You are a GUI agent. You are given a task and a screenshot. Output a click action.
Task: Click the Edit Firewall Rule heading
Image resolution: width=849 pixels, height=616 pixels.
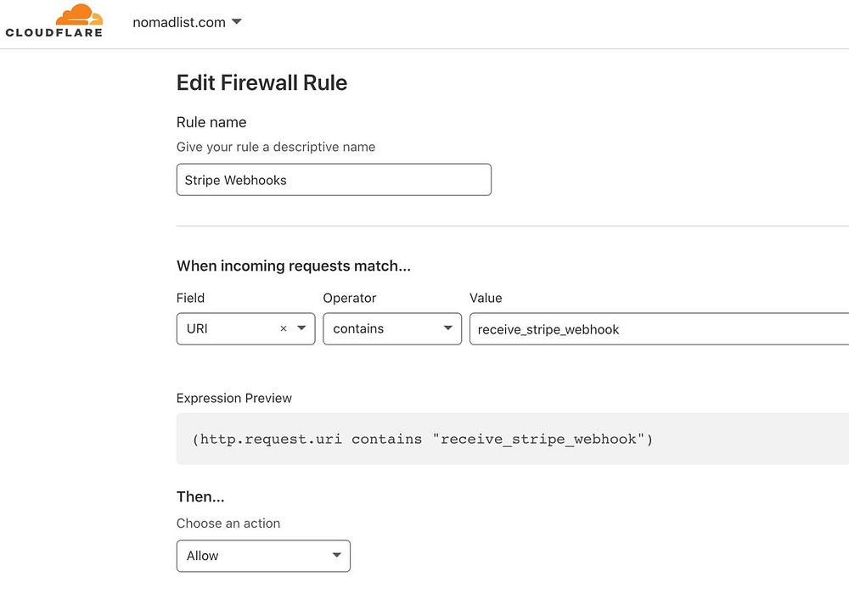click(261, 82)
